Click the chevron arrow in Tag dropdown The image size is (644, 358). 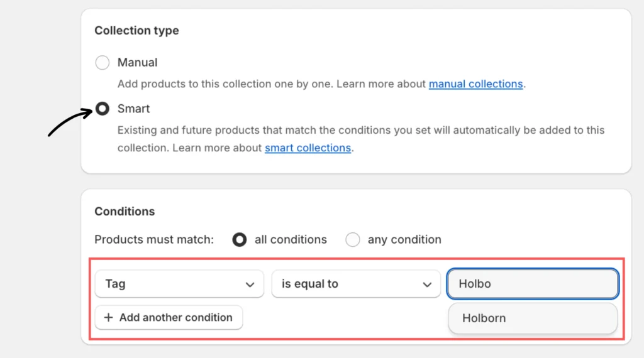point(250,285)
